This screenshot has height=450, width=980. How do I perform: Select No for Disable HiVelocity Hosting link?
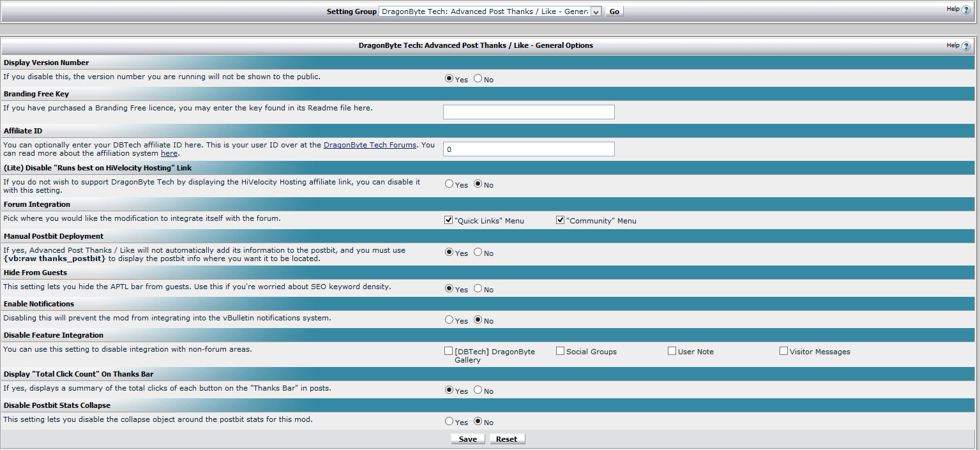click(478, 184)
